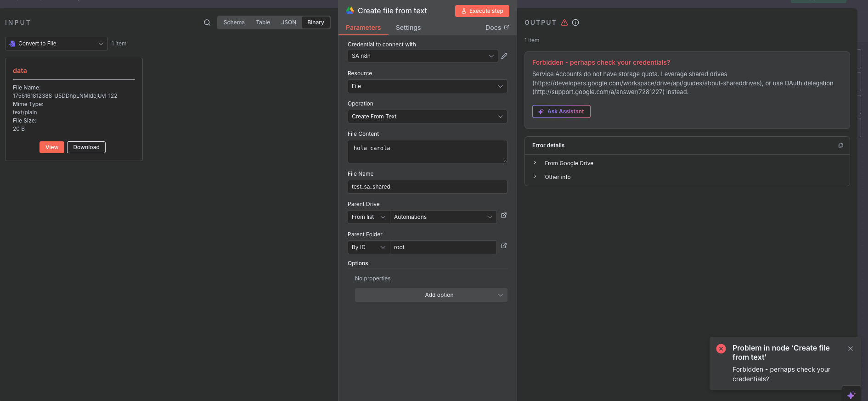Switch input view to Binary
The image size is (868, 401).
316,22
